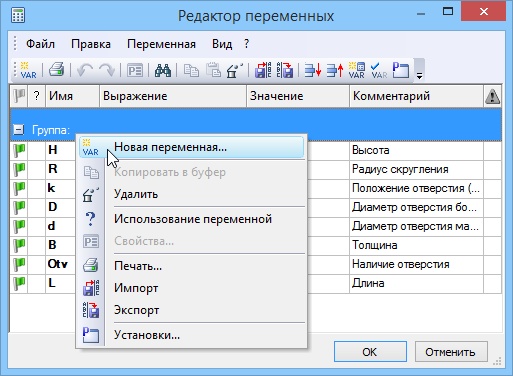Click the Отменить button
Image resolution: width=513 pixels, height=376 pixels.
[451, 352]
